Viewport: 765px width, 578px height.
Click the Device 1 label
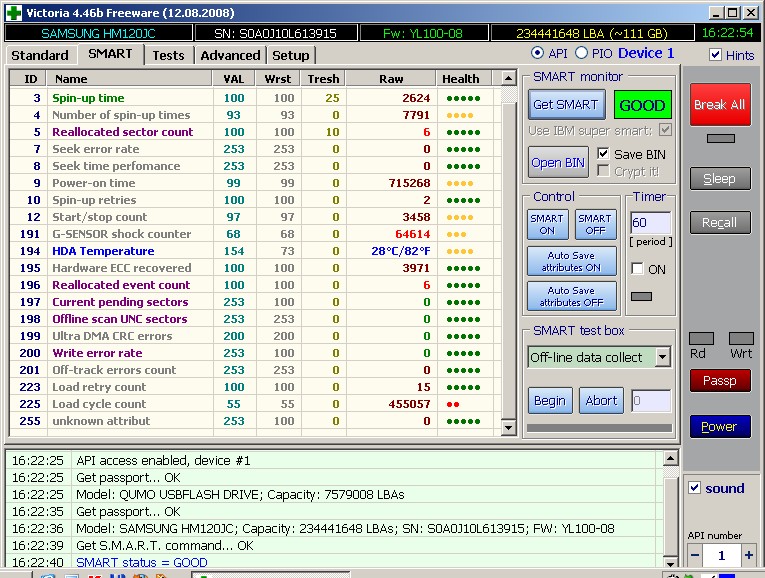tap(646, 53)
